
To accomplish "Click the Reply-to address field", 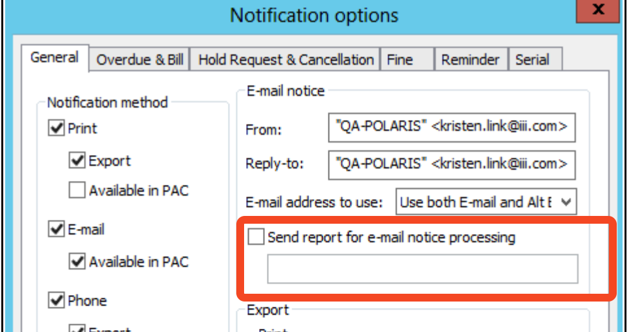I will pos(452,162).
